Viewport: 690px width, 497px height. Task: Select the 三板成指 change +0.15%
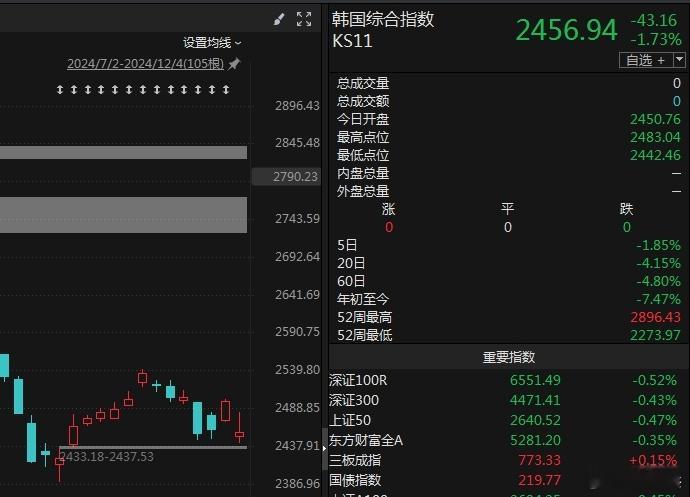pyautogui.click(x=653, y=460)
